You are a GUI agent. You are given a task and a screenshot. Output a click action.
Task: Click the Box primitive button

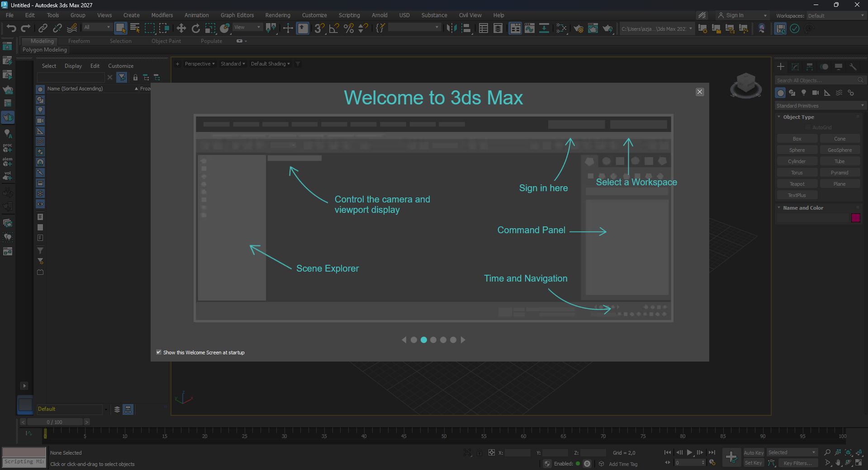click(x=797, y=139)
